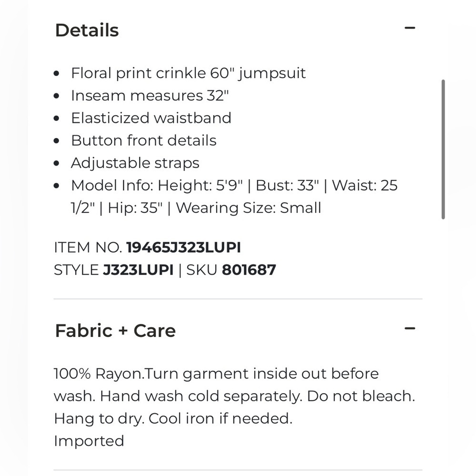Click the Floral print crinkle jumpsuit bullet

(188, 73)
